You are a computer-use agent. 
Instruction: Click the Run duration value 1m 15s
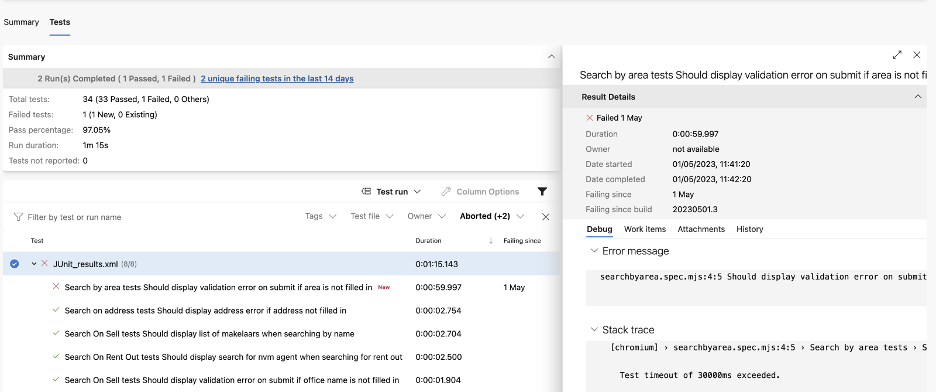click(96, 145)
